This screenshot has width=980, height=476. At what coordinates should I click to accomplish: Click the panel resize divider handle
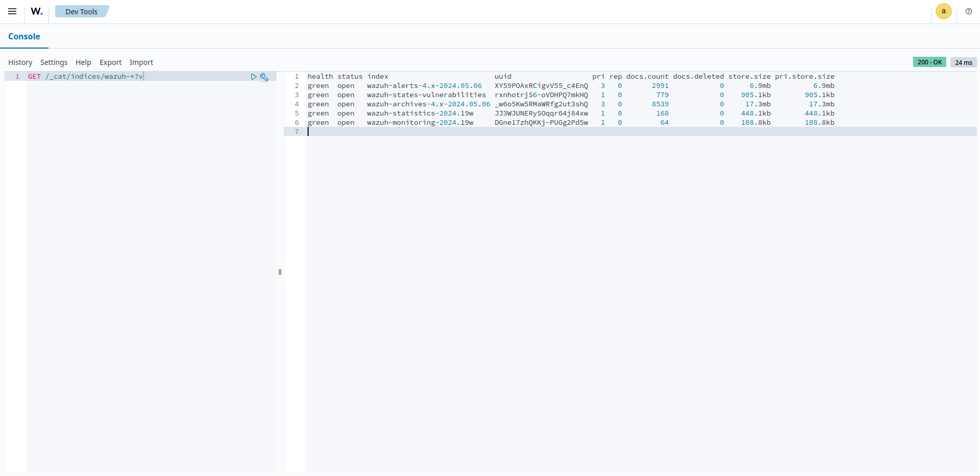(x=279, y=272)
